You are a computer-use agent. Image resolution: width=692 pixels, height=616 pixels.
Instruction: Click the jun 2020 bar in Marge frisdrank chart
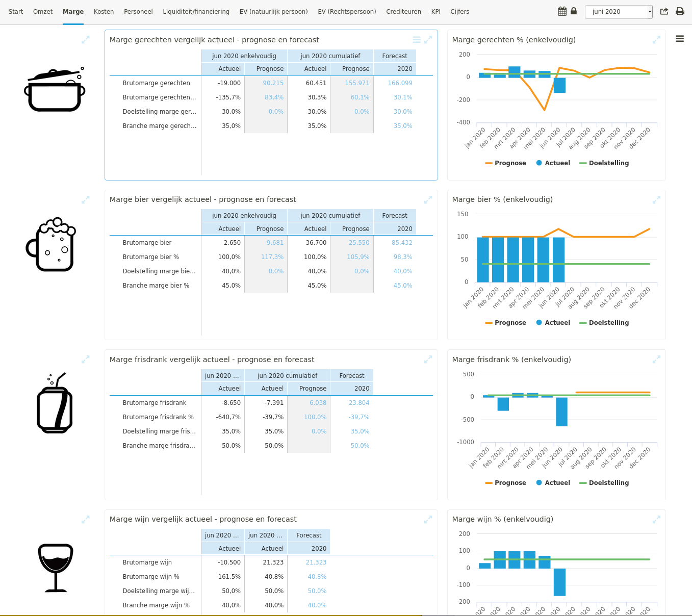tap(561, 412)
